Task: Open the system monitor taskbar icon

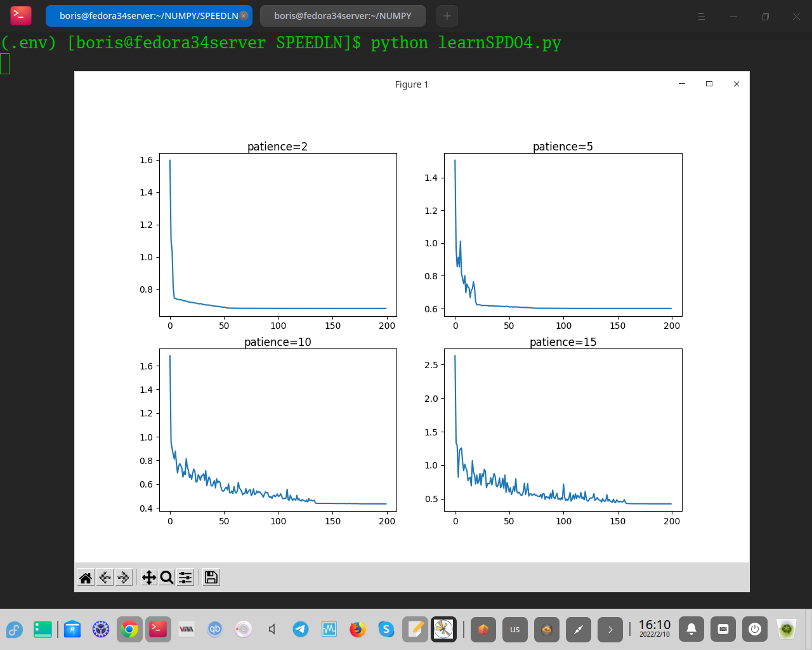Action: tap(329, 629)
